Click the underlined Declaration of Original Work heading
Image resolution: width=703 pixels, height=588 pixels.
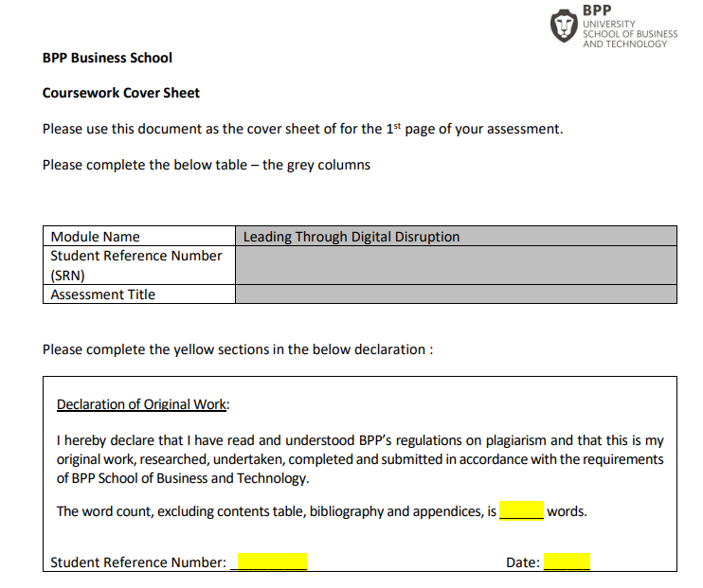[142, 404]
